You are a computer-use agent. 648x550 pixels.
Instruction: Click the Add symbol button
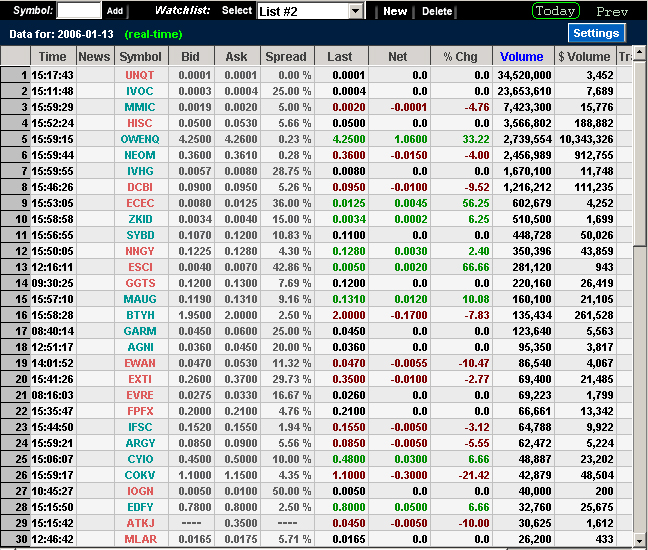(115, 11)
